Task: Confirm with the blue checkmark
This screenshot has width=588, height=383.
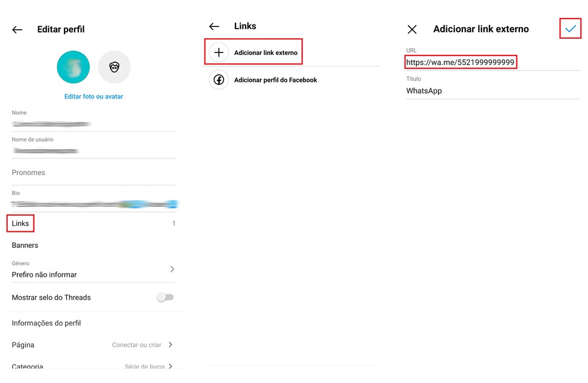Action: coord(570,28)
